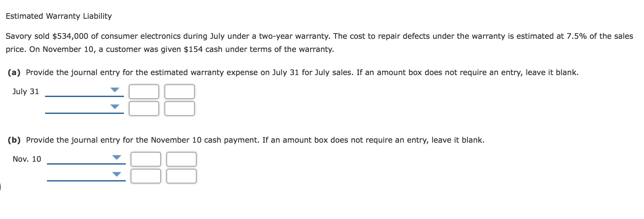Open the July 31 second account dropdown
The height and width of the screenshot is (219, 644).
click(x=115, y=107)
